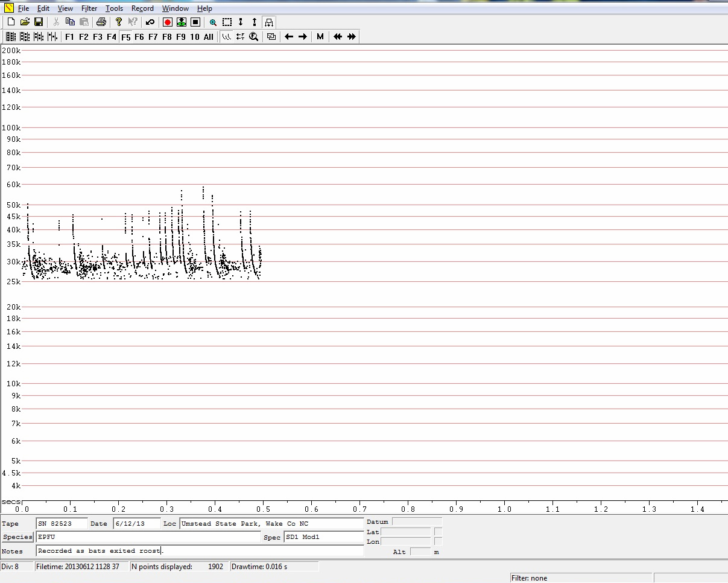Set time scale to F3

(98, 37)
